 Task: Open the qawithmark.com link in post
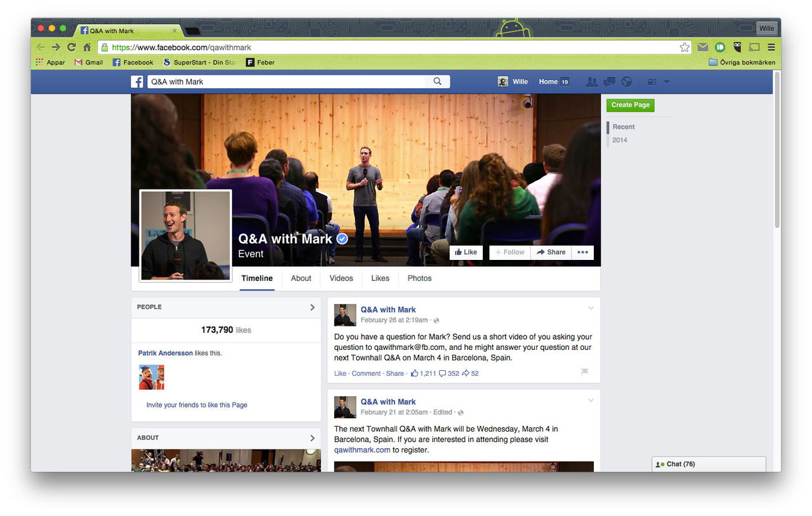(362, 450)
